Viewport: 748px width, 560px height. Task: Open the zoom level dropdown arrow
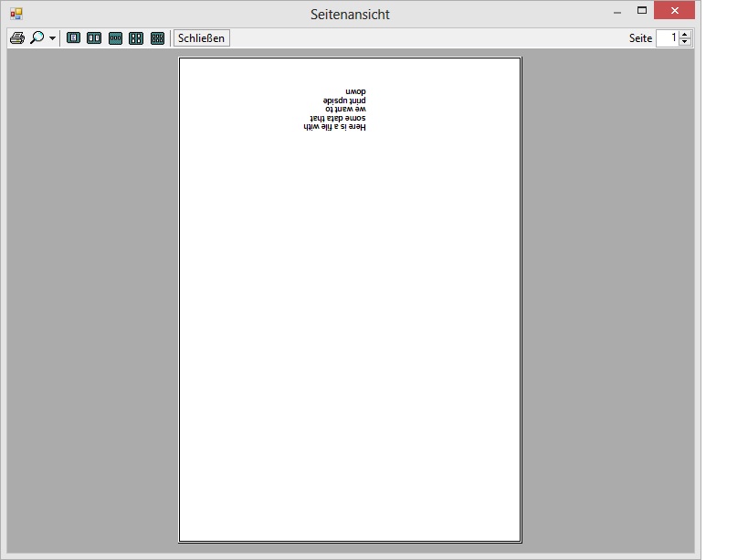52,38
